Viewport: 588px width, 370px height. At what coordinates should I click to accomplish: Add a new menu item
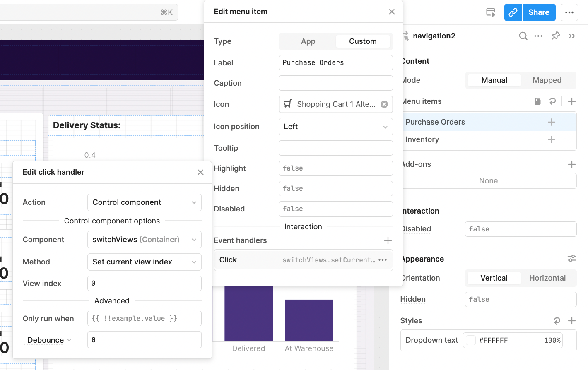(572, 101)
